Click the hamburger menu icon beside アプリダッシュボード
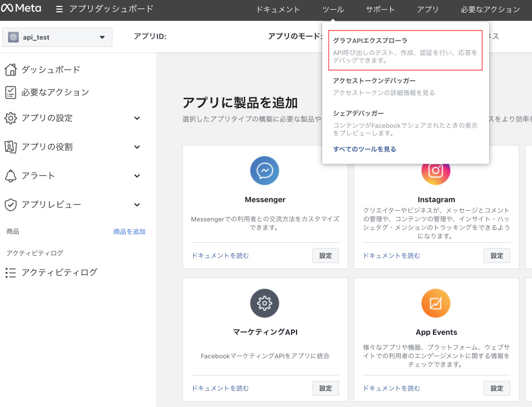Screen dimensions: 532x407 pyautogui.click(x=59, y=10)
